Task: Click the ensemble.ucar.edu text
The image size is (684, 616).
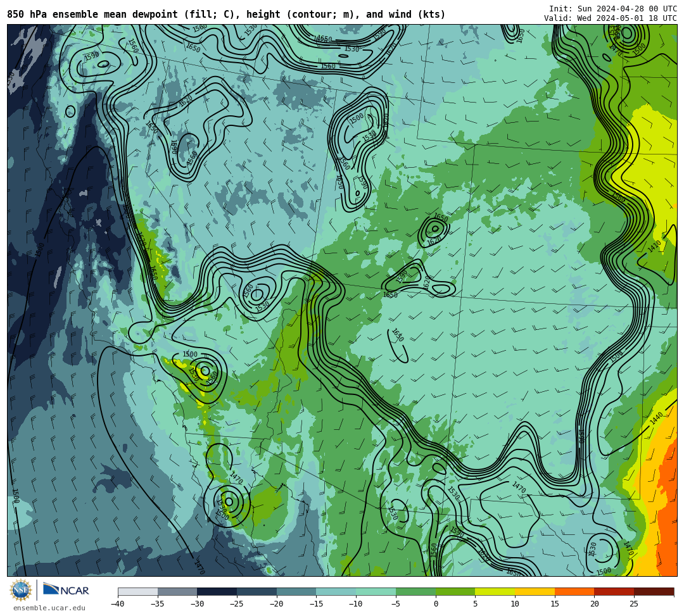Action: [x=49, y=608]
